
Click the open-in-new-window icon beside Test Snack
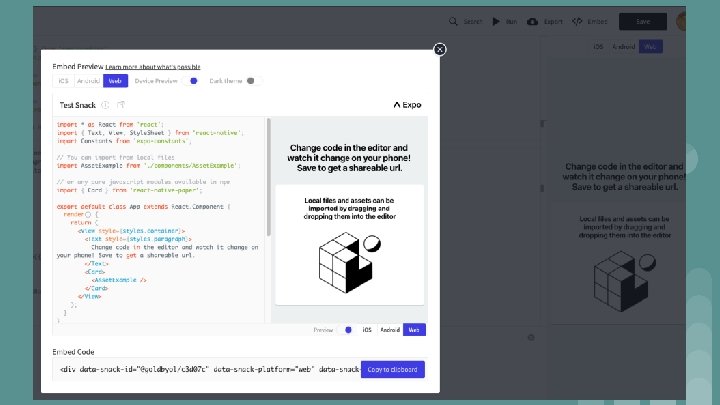coord(121,105)
